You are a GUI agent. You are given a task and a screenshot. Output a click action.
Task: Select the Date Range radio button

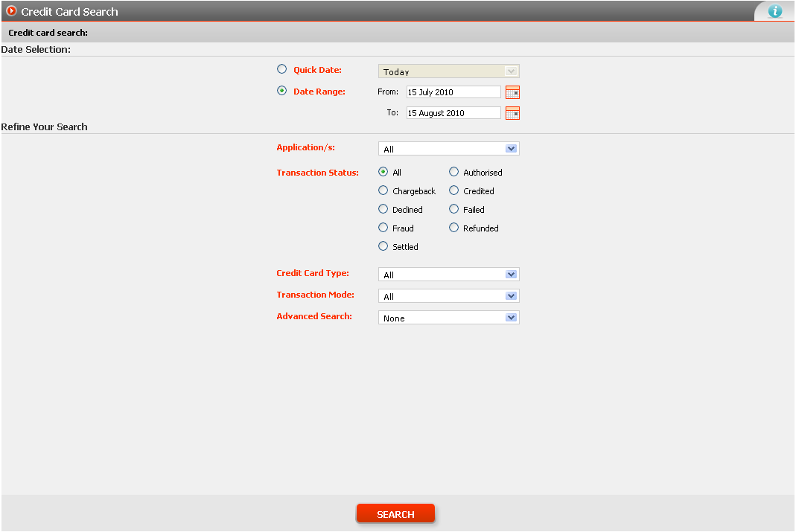tap(281, 91)
